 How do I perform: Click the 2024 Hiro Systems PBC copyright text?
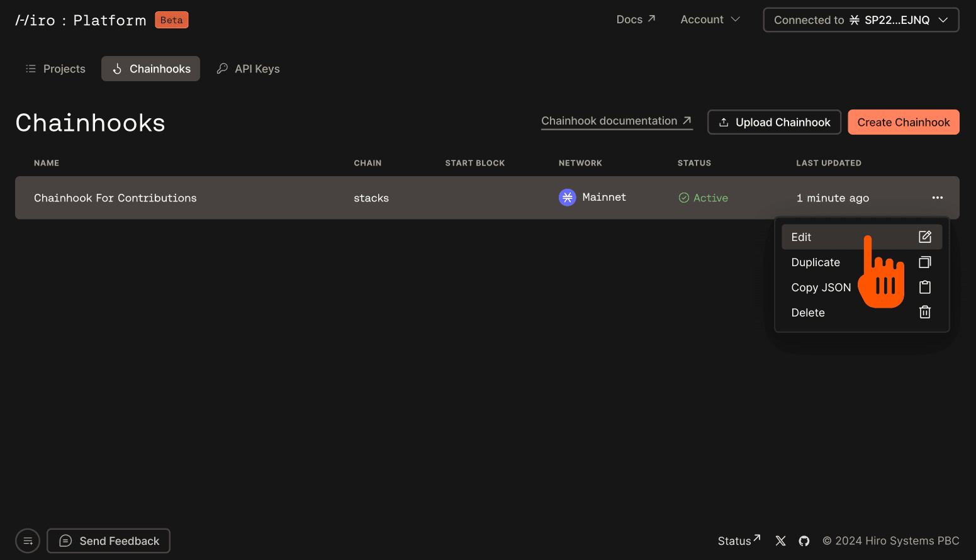[890, 540]
